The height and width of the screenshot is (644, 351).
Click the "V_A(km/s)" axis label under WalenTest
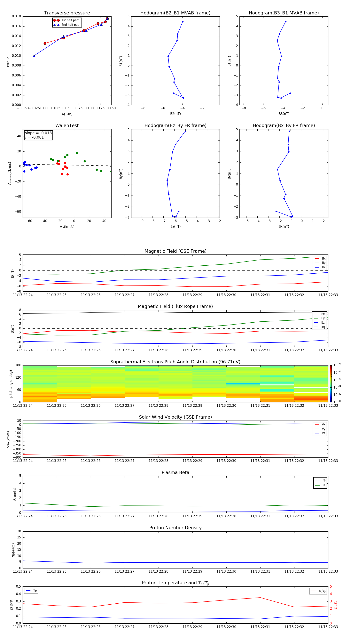[67, 227]
